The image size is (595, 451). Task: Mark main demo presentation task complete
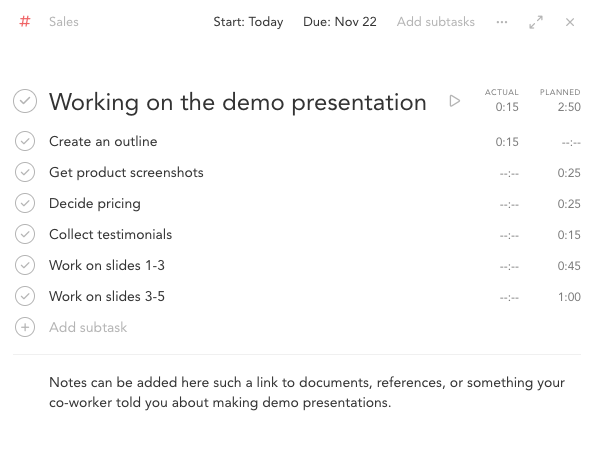(25, 101)
